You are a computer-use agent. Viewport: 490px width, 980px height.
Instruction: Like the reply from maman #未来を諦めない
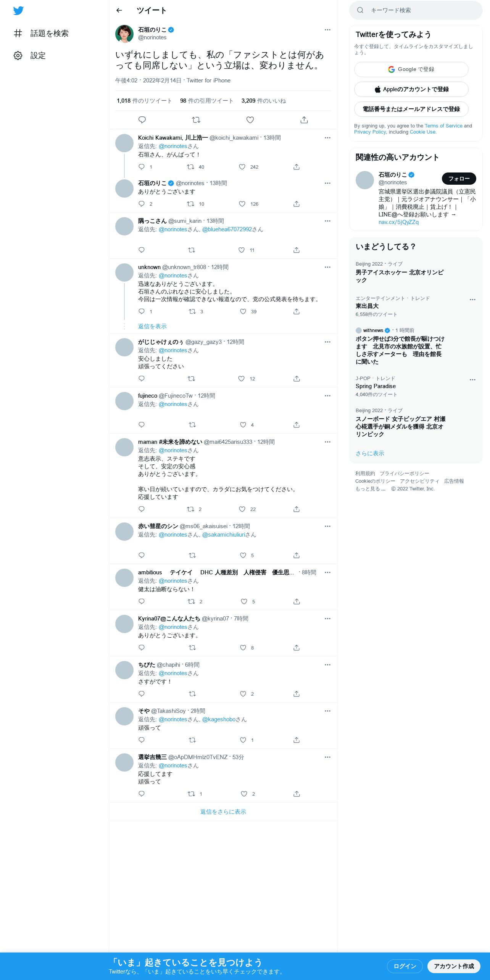[x=242, y=509]
